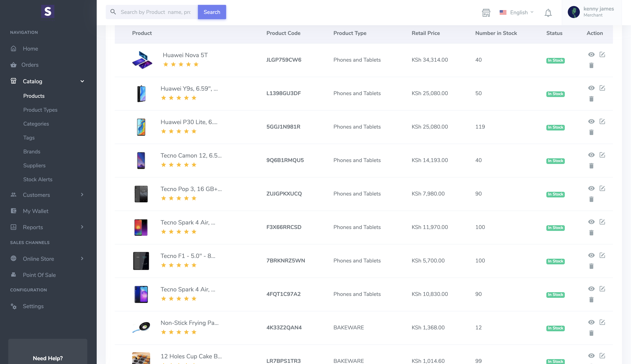Viewport: 631px width, 364px height.
Task: Open Point Of Sale channel
Action: (x=39, y=275)
